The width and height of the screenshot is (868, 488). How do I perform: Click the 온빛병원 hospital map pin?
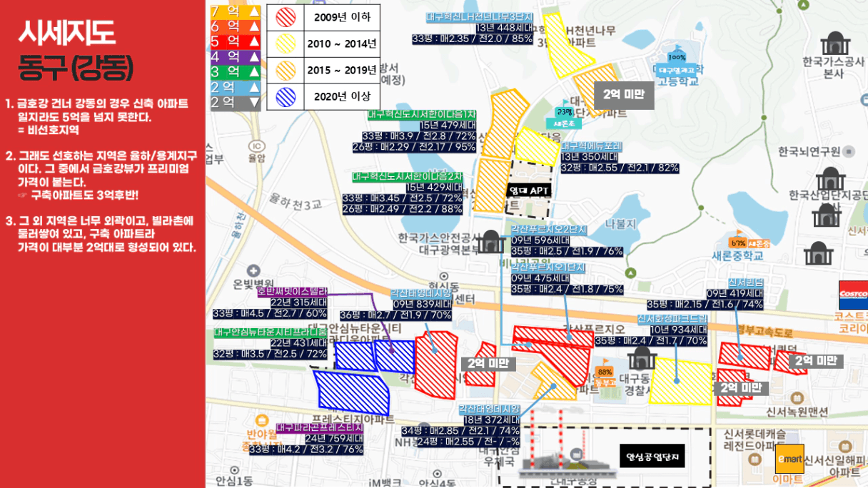[253, 270]
